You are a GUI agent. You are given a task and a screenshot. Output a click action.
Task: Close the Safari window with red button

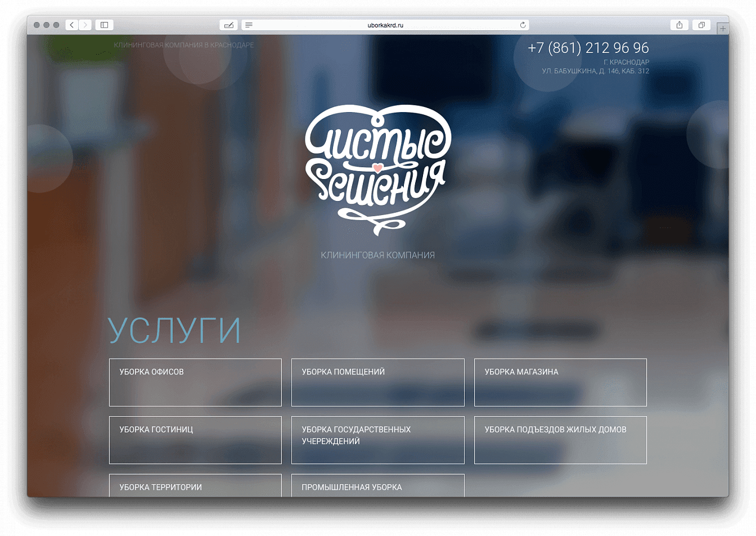(37, 25)
